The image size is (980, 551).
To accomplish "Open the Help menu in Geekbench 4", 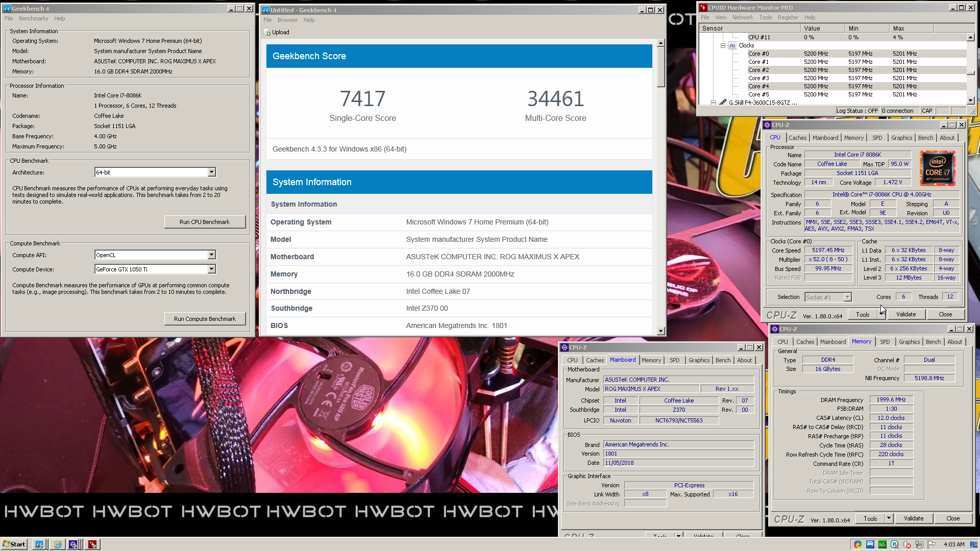I will click(59, 18).
